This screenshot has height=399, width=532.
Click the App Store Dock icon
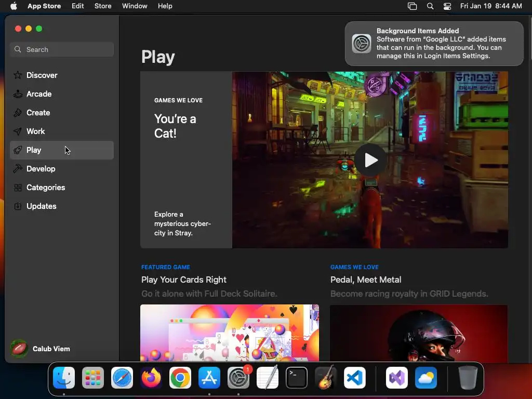209,378
